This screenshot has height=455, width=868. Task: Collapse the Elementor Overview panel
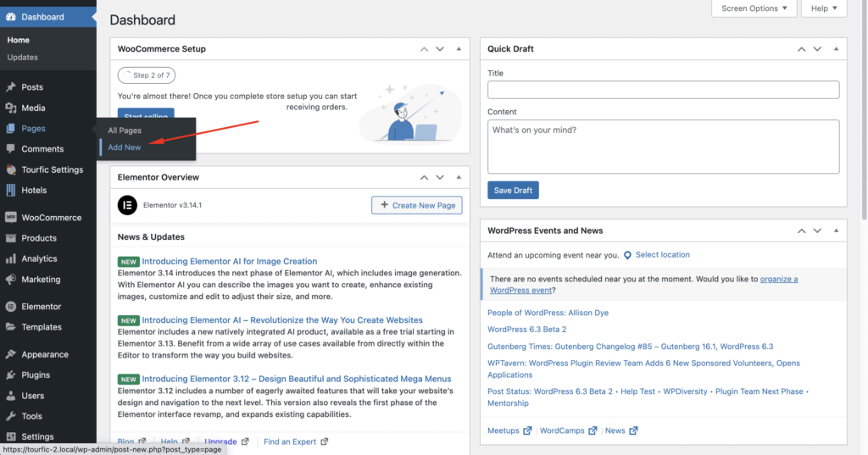459,177
